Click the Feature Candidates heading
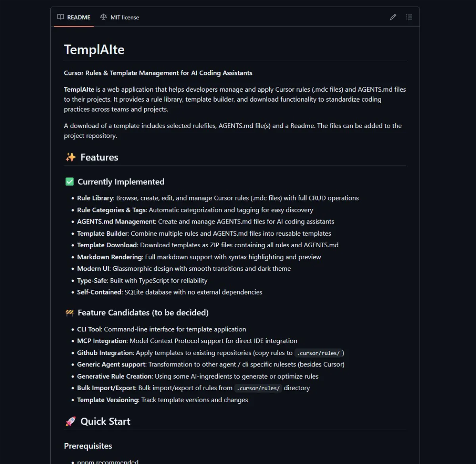476x464 pixels. pyautogui.click(x=143, y=312)
